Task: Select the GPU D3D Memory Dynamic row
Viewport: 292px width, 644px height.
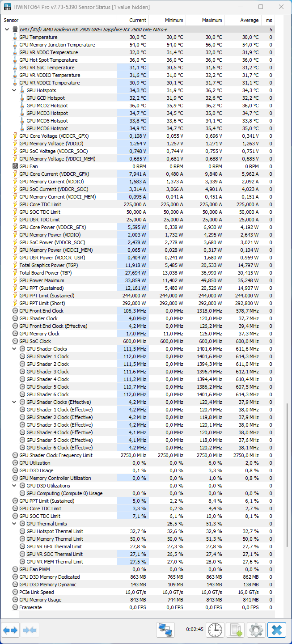Action: tap(138, 585)
